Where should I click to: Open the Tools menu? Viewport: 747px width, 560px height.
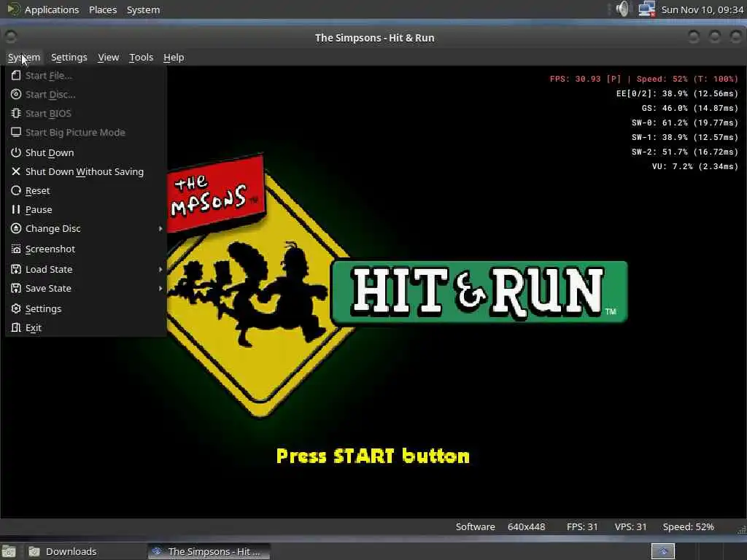click(x=141, y=57)
